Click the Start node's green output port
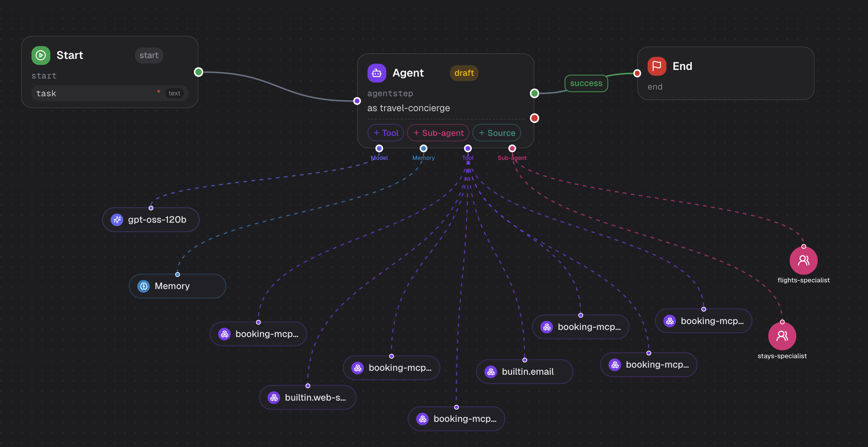Image resolution: width=868 pixels, height=447 pixels. tap(199, 72)
